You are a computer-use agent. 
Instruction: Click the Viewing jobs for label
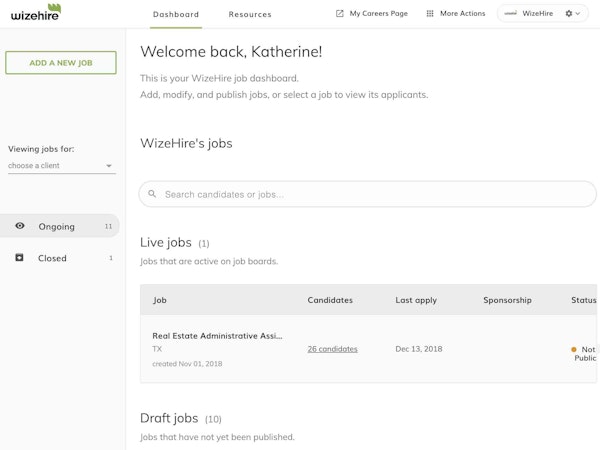41,149
